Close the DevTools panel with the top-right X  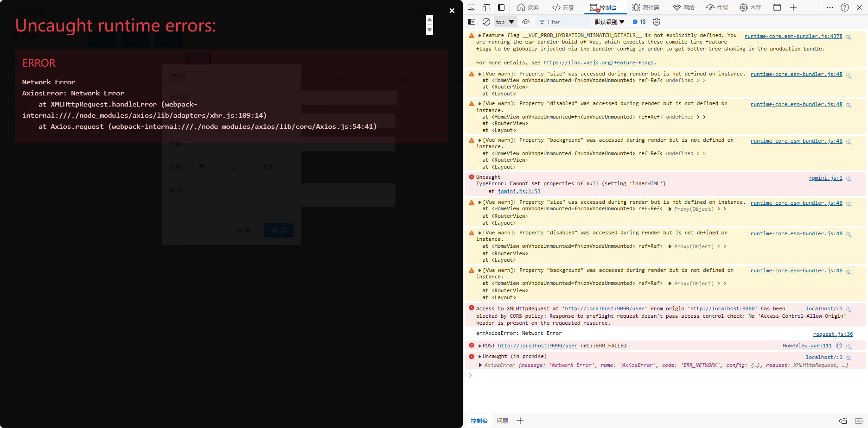(x=860, y=7)
